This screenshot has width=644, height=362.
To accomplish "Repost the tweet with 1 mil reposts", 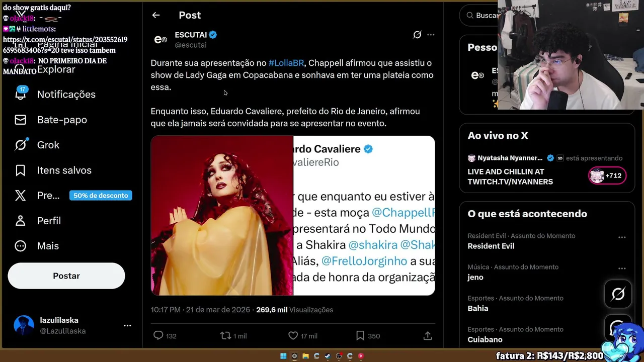I will 226,335.
